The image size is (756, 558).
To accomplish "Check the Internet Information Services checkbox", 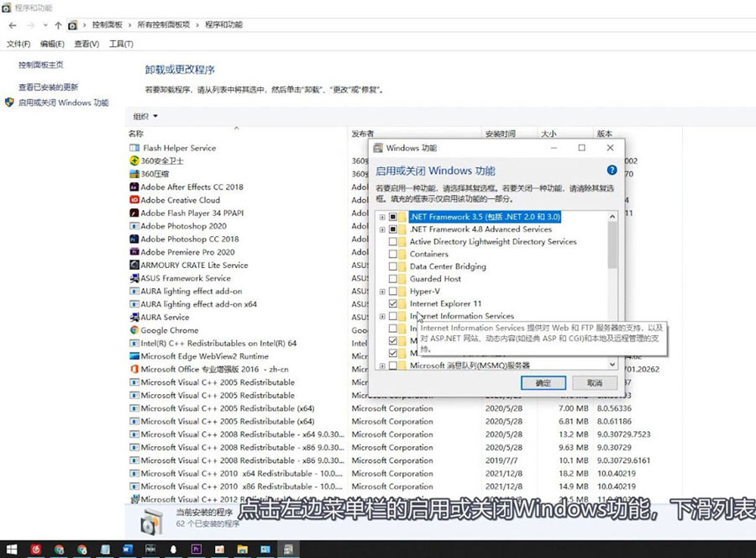I will 393,316.
